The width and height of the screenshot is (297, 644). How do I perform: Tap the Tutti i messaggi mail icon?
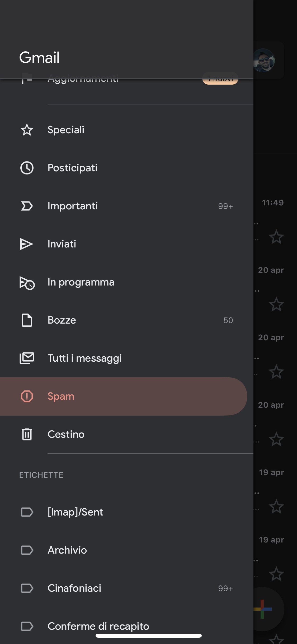click(x=27, y=358)
